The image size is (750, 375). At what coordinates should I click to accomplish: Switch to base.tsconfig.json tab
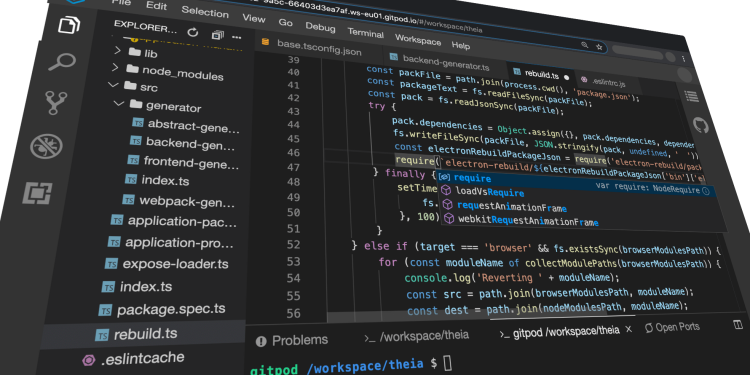tap(318, 47)
